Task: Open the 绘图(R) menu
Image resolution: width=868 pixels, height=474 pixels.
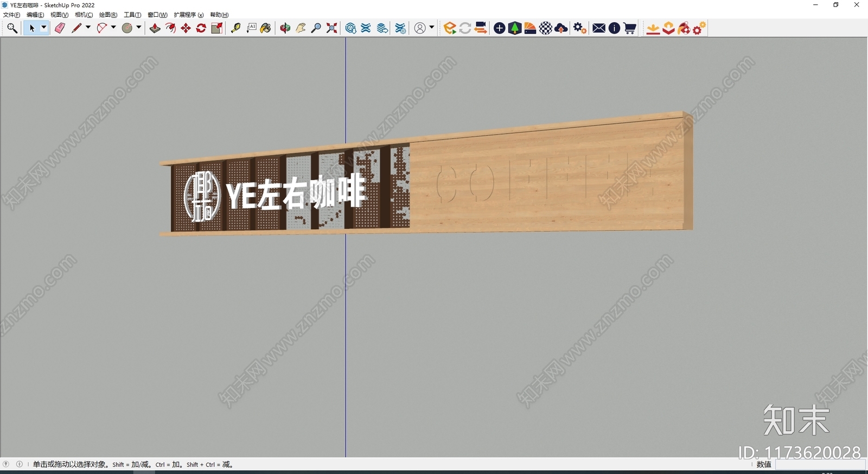Action: (x=108, y=15)
